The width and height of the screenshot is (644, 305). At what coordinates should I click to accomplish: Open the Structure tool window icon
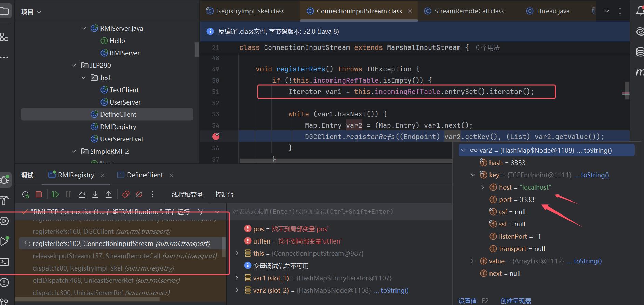point(4,37)
